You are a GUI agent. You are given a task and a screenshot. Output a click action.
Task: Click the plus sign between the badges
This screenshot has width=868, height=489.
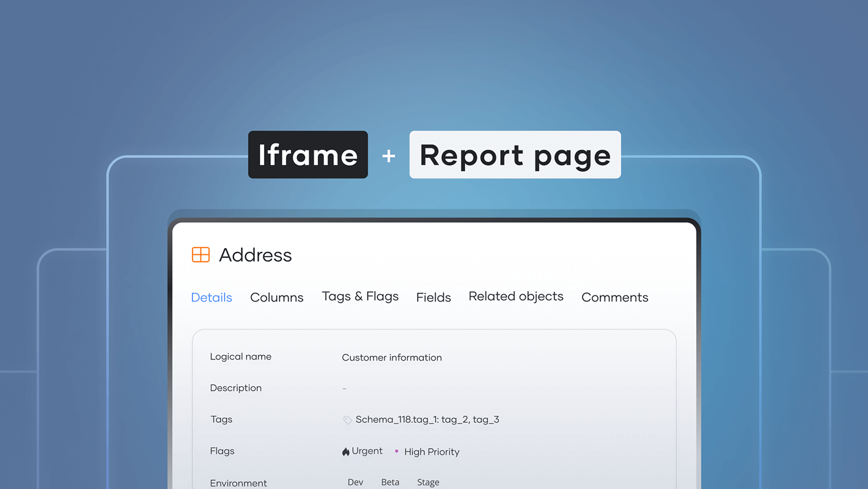pyautogui.click(x=389, y=156)
